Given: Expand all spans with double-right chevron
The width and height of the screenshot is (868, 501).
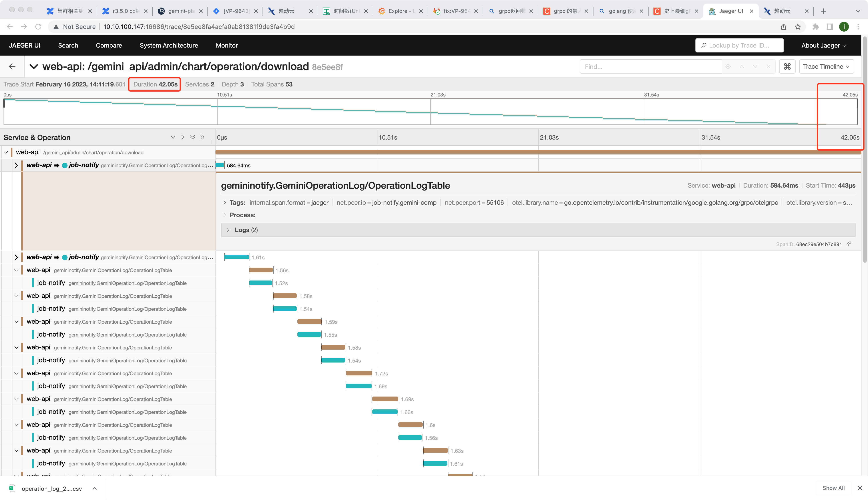Looking at the screenshot, I should (x=203, y=137).
